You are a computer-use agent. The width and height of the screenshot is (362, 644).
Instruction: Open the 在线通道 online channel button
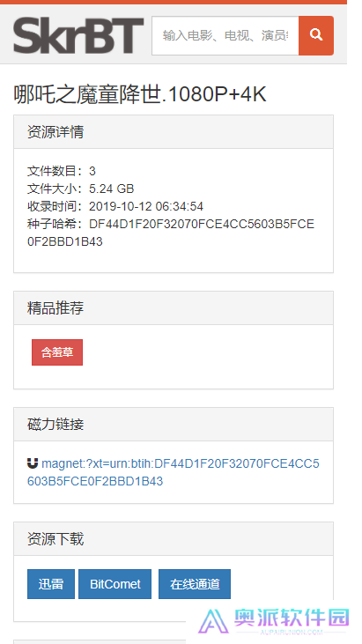tap(195, 583)
